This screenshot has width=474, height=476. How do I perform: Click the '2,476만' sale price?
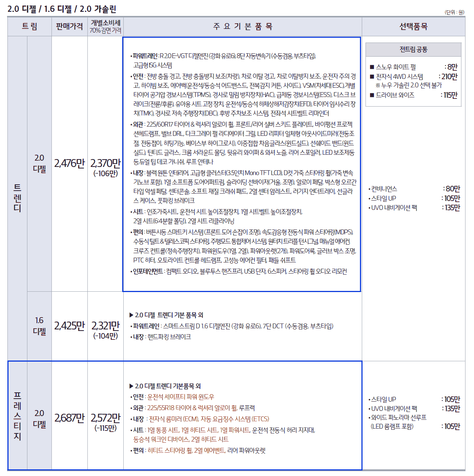pos(70,163)
